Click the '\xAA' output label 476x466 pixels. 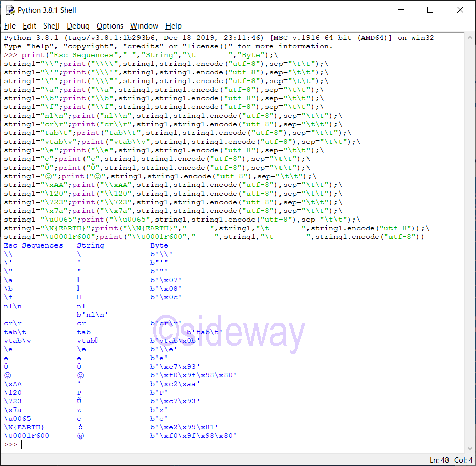click(13, 384)
